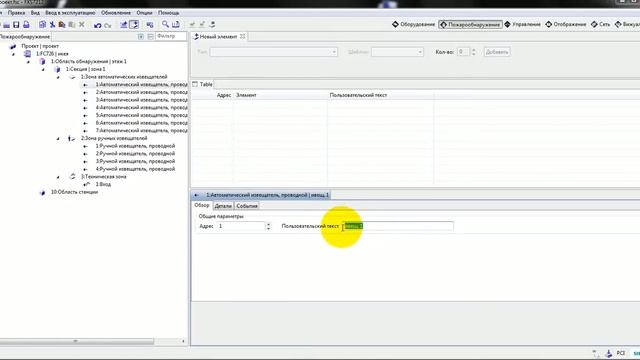Select 3:Автоматический извещатель in tree
Image resolution: width=640 pixels, height=360 pixels.
click(141, 100)
